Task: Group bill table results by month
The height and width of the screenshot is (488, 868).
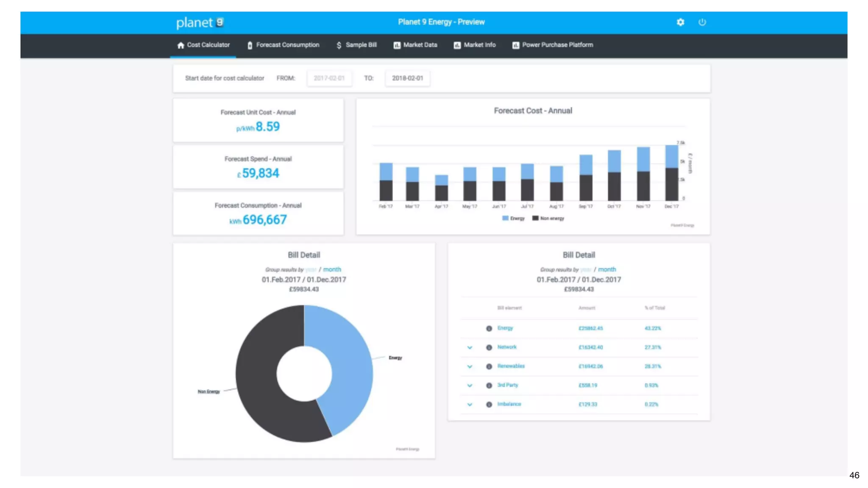Action: pyautogui.click(x=607, y=269)
